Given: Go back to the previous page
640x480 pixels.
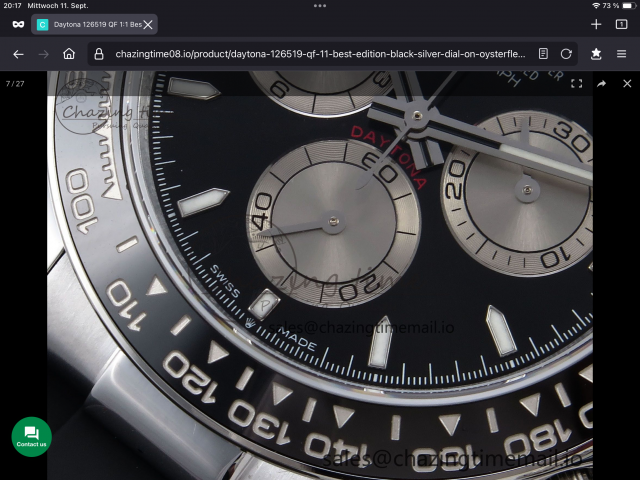Looking at the screenshot, I should 18,54.
